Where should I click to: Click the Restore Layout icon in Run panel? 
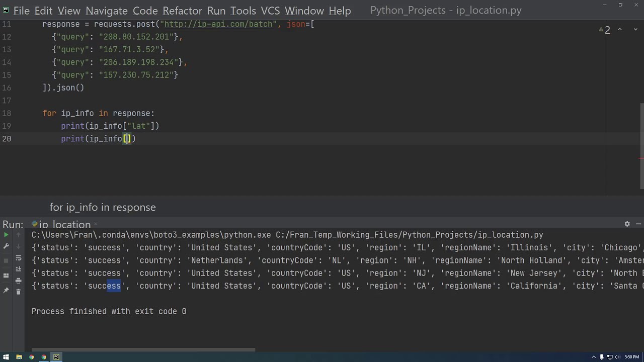click(x=6, y=276)
